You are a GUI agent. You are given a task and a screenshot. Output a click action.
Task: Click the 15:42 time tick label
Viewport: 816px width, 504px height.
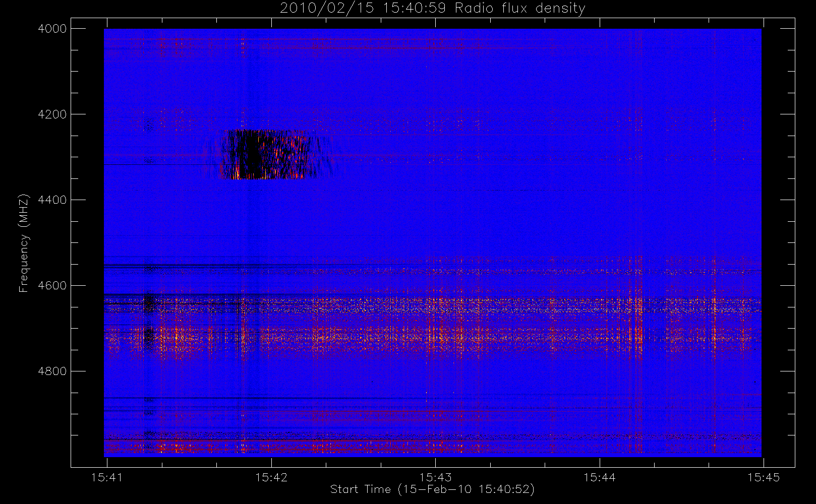point(271,477)
